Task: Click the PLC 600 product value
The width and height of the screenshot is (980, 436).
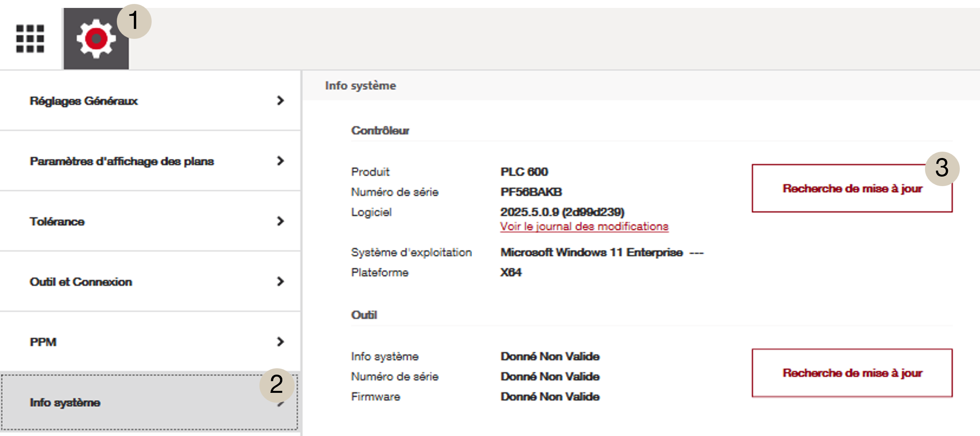Action: pos(524,172)
